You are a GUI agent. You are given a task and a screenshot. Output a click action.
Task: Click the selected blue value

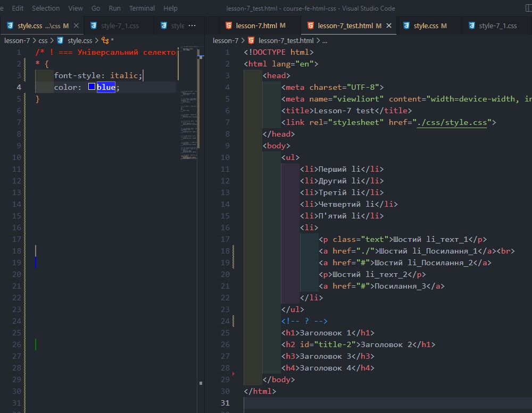point(106,87)
